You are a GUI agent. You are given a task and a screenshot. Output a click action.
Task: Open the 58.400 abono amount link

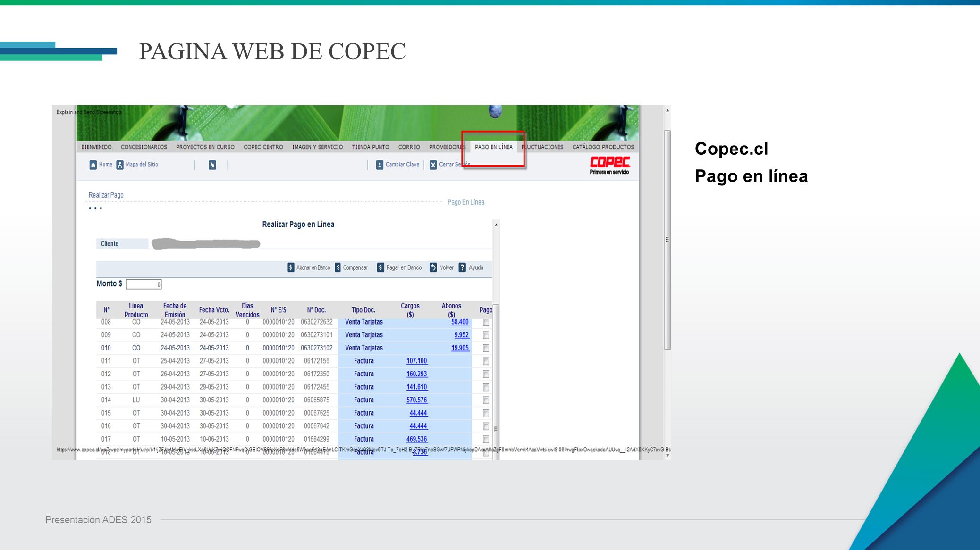460,322
